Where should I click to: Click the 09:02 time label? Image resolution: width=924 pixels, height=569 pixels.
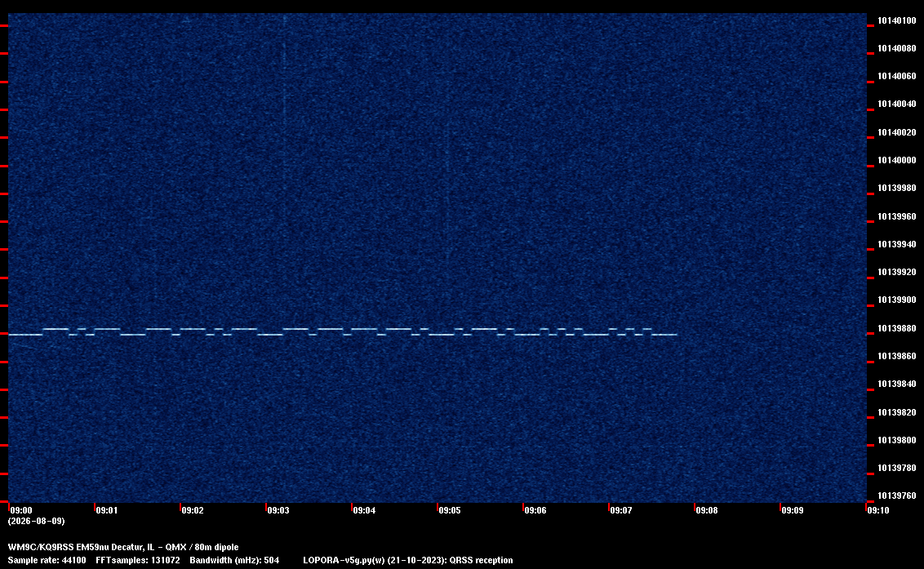click(193, 510)
